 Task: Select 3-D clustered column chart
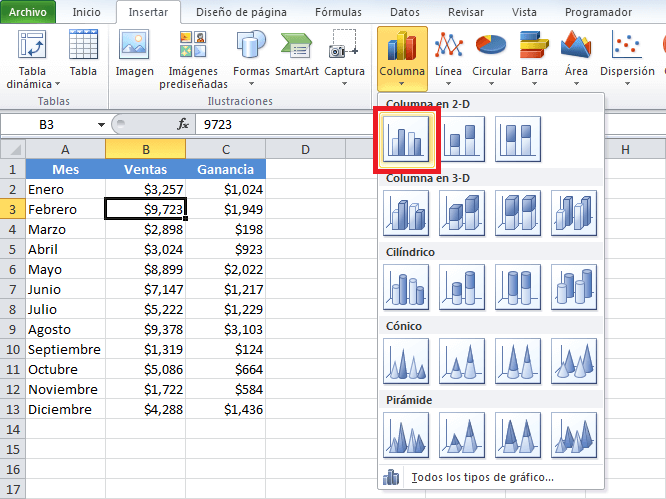[x=406, y=213]
